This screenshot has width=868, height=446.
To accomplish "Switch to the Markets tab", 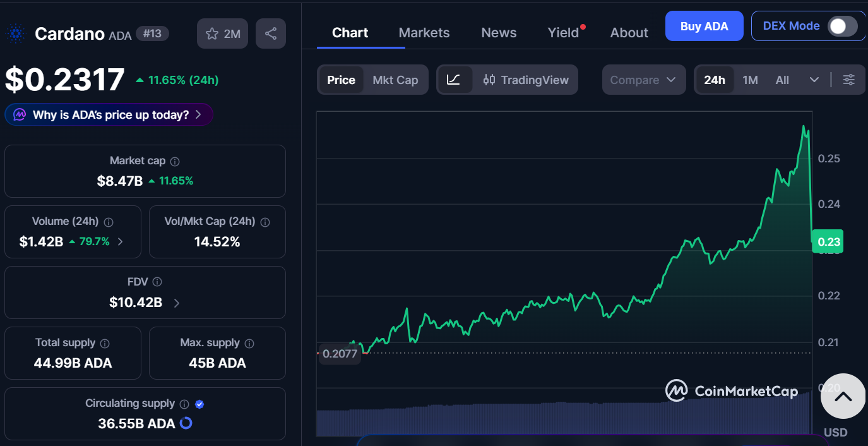I will pyautogui.click(x=424, y=33).
